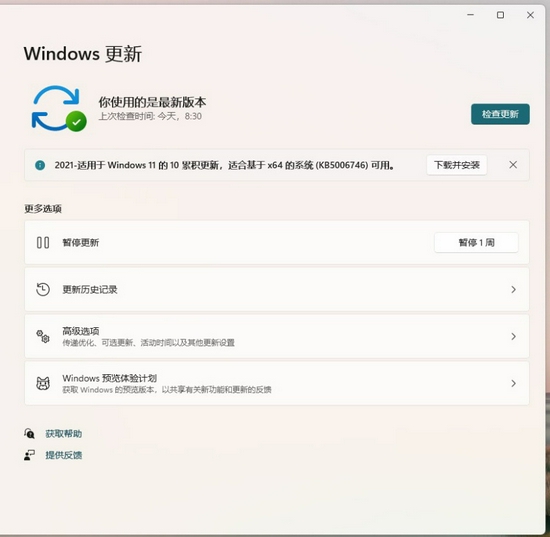The image size is (550, 537).
Task: Click 下载并安装 for KB5006746
Action: 457,165
